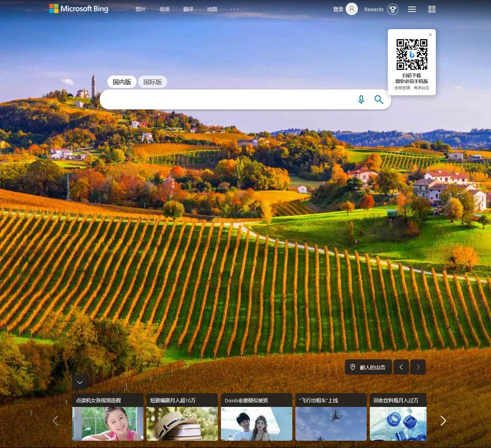Switch to the 国内版 tab
Image resolution: width=491 pixels, height=448 pixels.
click(122, 82)
